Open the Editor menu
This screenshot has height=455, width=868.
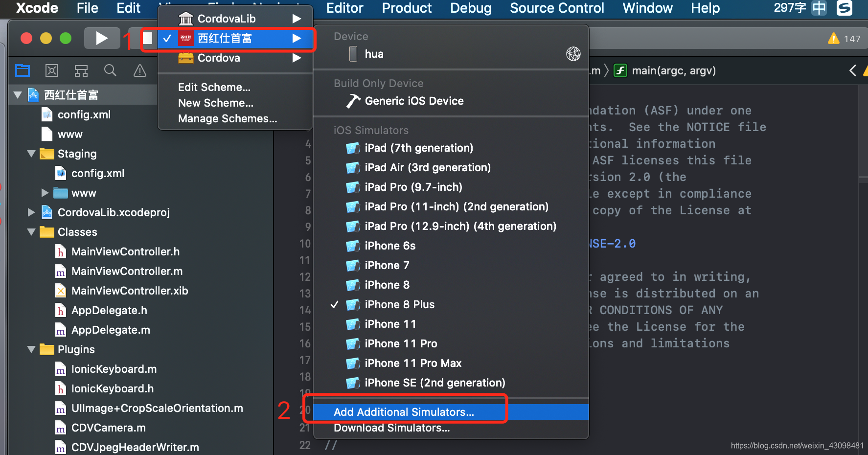[x=345, y=8]
